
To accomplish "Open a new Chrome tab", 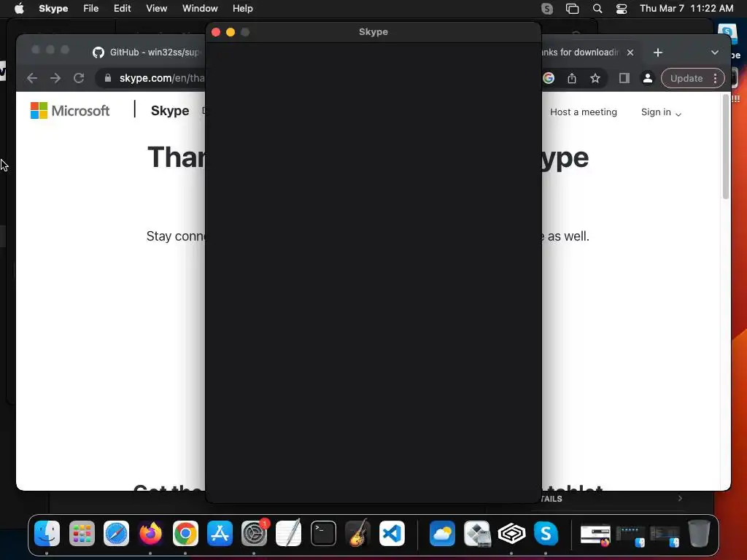I will pos(658,52).
